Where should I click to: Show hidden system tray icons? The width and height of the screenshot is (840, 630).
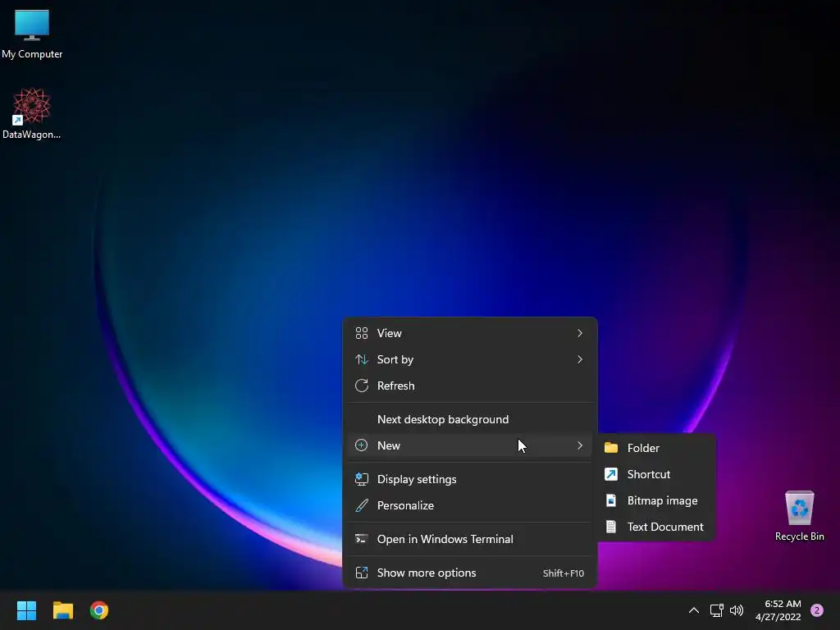[694, 610]
